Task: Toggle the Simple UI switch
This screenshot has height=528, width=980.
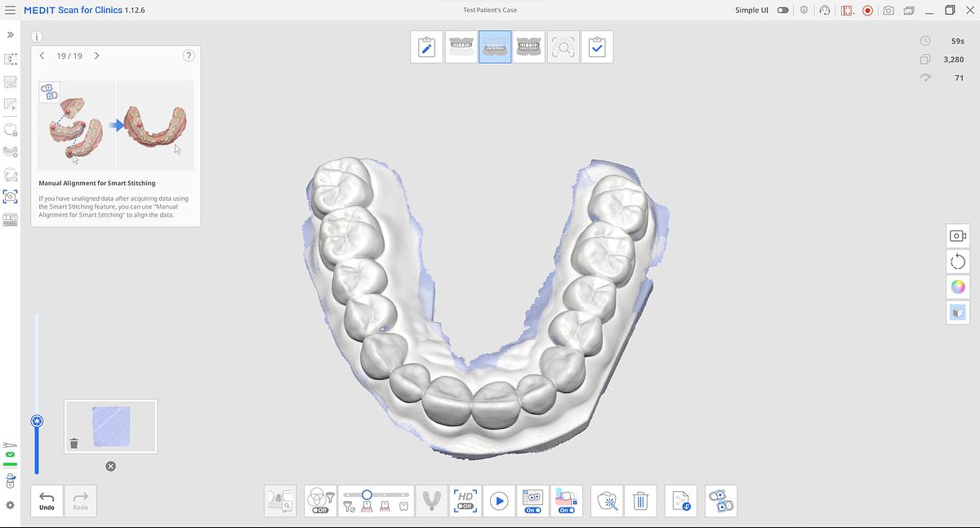Action: point(782,10)
